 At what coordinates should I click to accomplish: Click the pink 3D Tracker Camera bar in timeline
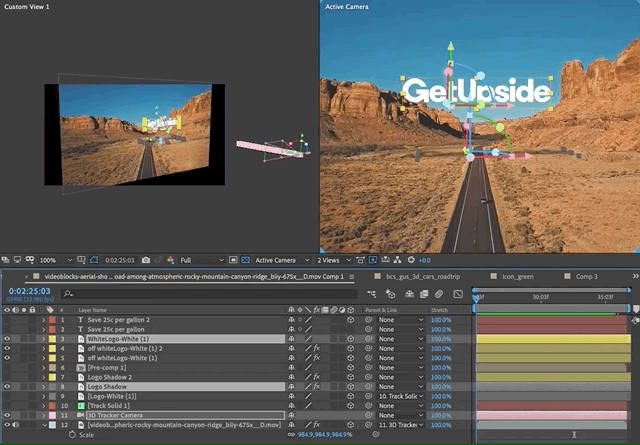click(551, 415)
